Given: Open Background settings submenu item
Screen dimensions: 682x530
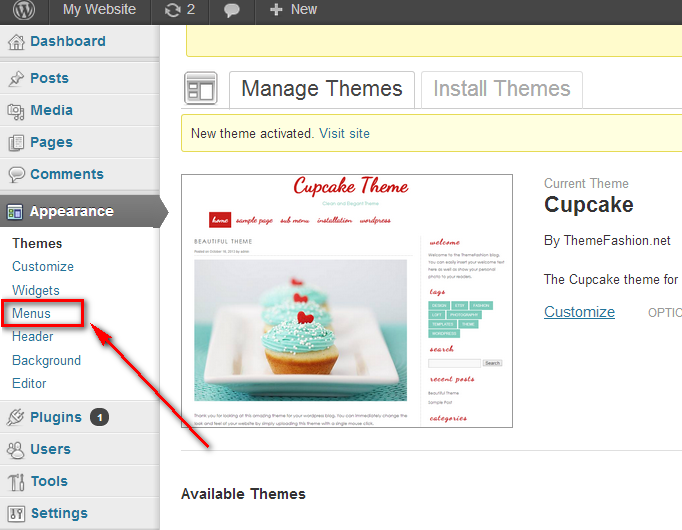Looking at the screenshot, I should (47, 360).
